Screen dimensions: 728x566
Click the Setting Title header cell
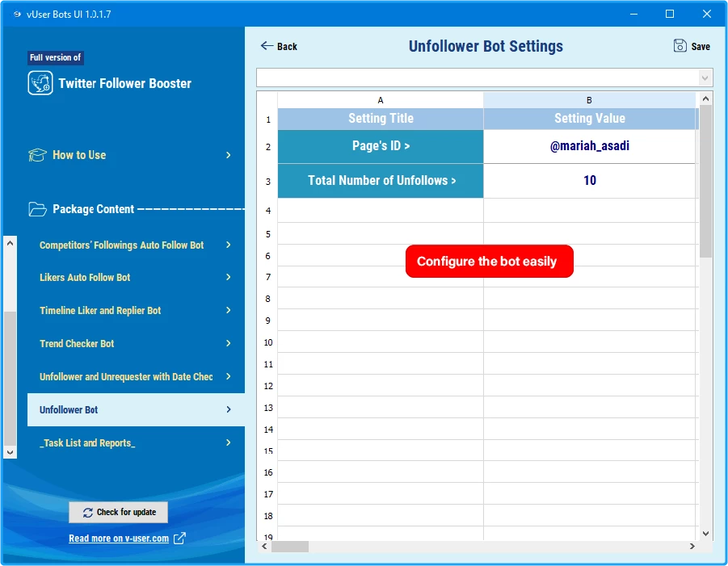(x=381, y=119)
